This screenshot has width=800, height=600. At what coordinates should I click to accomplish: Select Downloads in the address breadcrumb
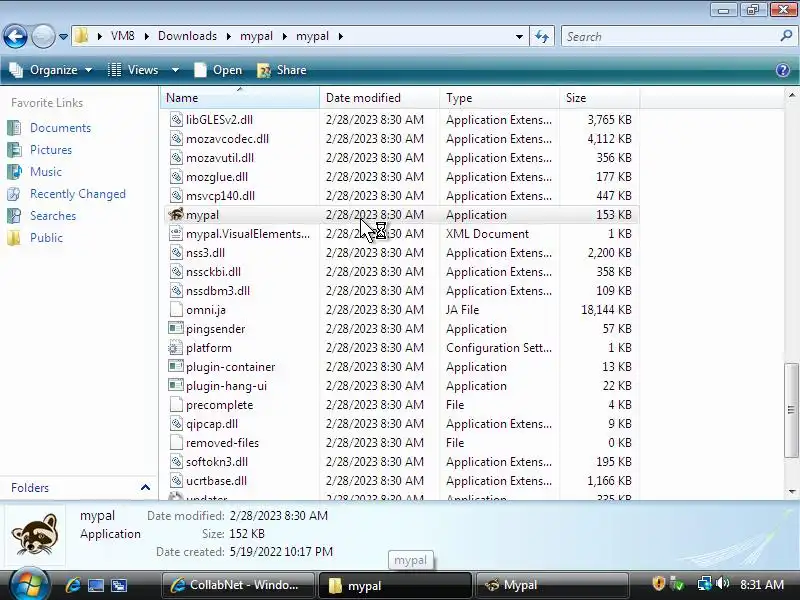click(x=187, y=36)
